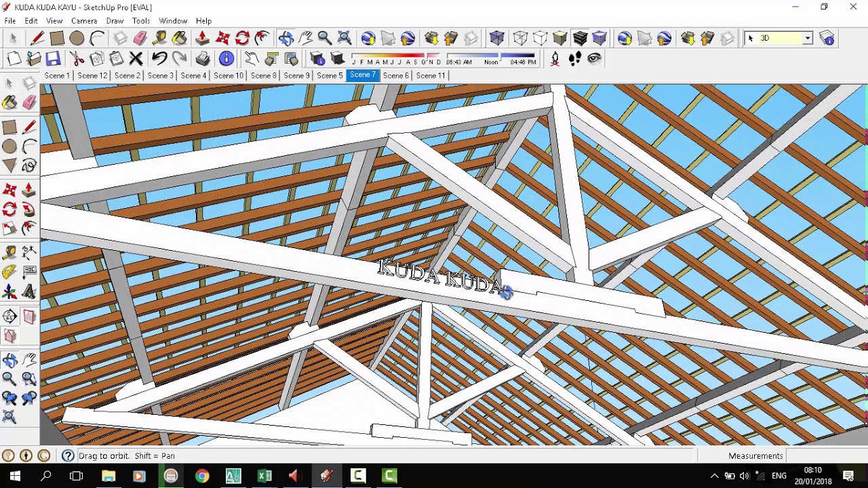
Task: Open the Draw menu
Action: click(x=115, y=21)
